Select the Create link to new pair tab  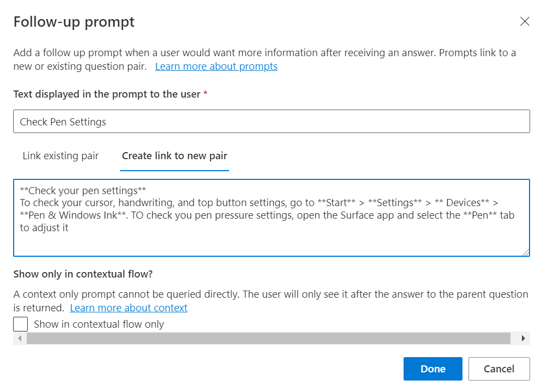point(175,156)
